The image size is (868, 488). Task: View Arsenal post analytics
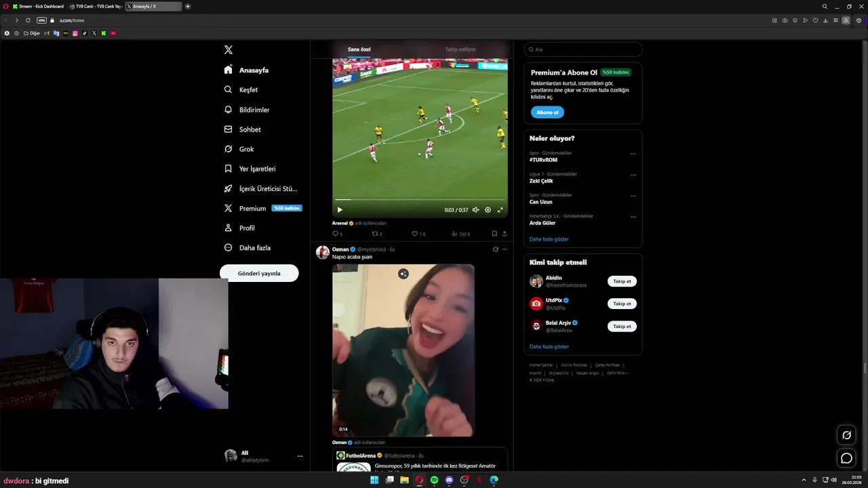click(460, 234)
